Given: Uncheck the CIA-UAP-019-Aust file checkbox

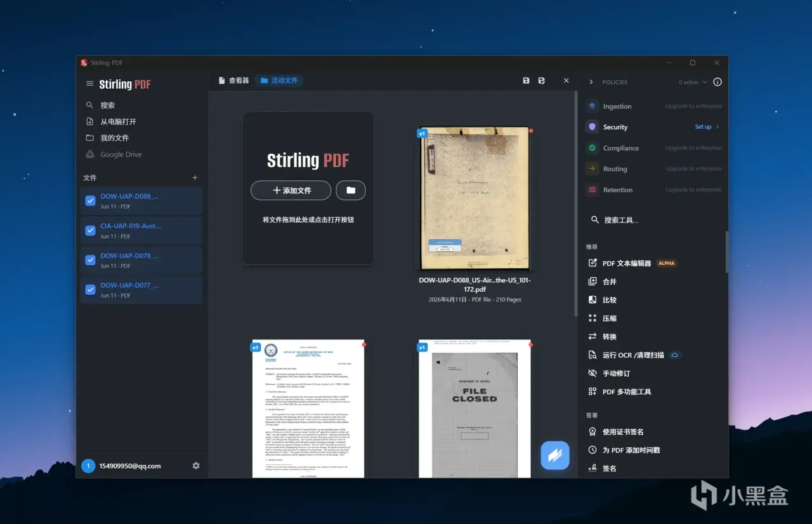Looking at the screenshot, I should pos(90,230).
